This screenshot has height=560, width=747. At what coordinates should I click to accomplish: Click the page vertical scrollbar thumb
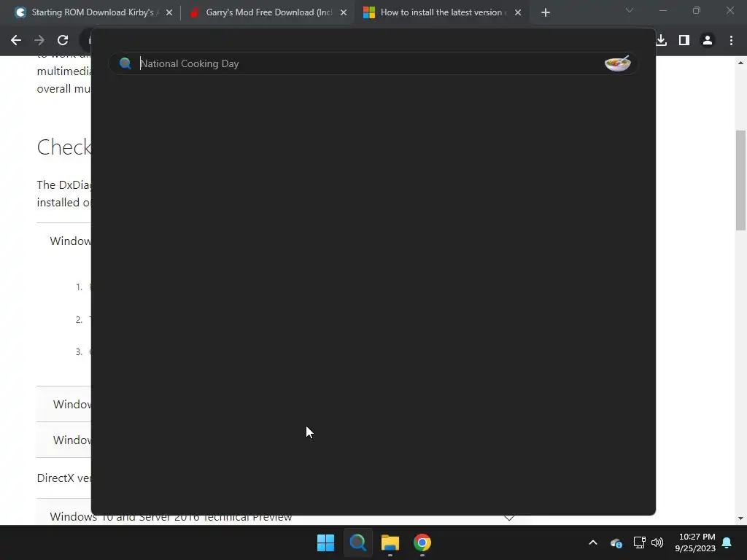click(x=741, y=179)
